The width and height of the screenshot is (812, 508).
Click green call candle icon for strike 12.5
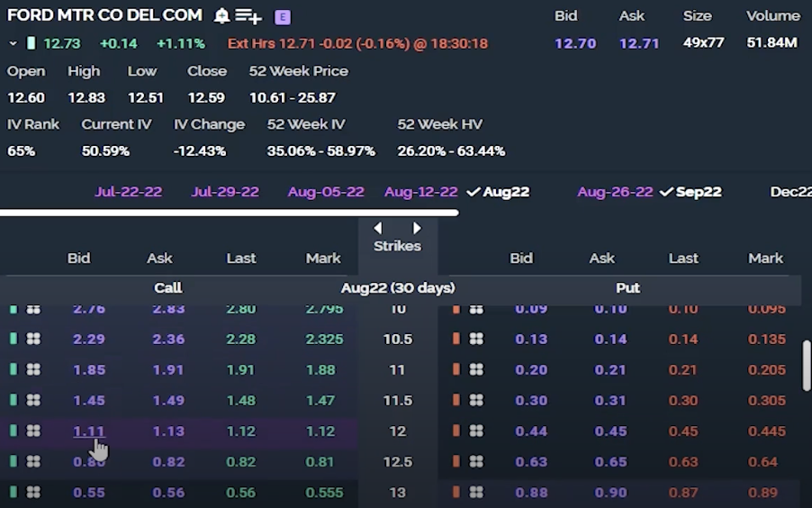tap(14, 461)
